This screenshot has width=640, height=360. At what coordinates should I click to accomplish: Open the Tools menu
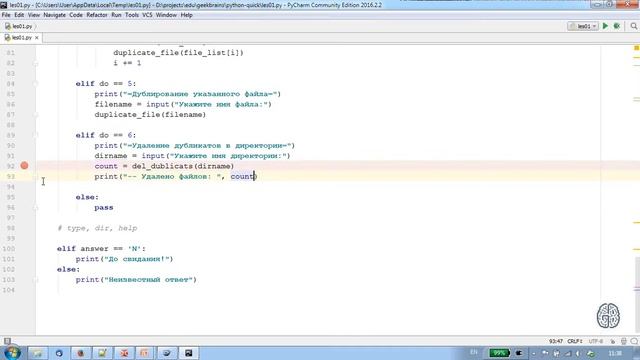[132, 15]
